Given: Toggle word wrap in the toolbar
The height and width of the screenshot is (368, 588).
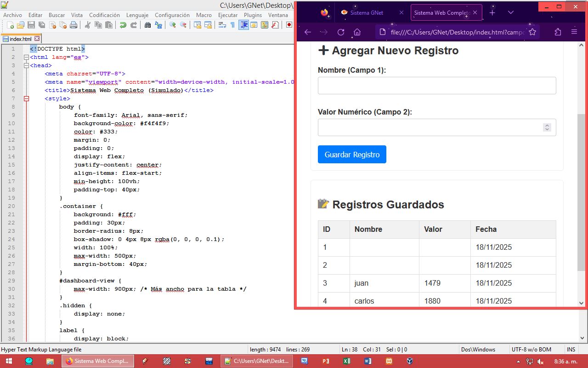Looking at the screenshot, I should coord(222,25).
